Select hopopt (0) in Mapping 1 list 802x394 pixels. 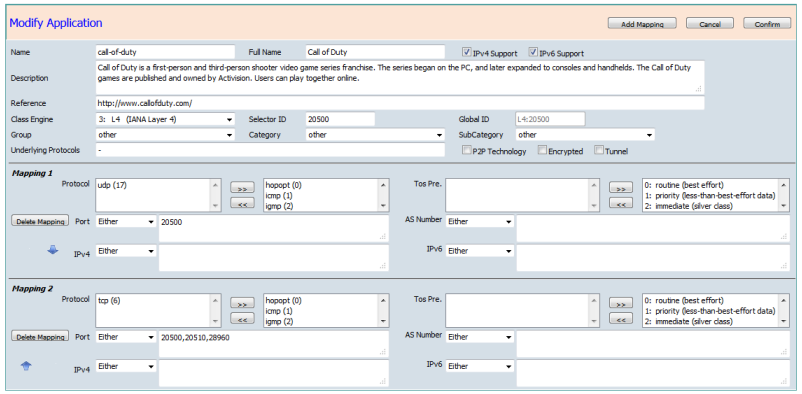[x=283, y=185]
